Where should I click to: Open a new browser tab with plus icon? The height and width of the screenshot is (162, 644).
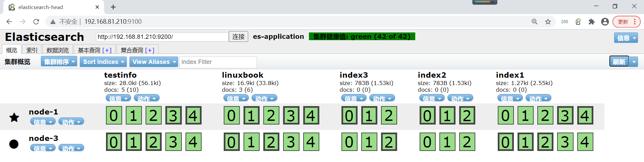coord(113,7)
